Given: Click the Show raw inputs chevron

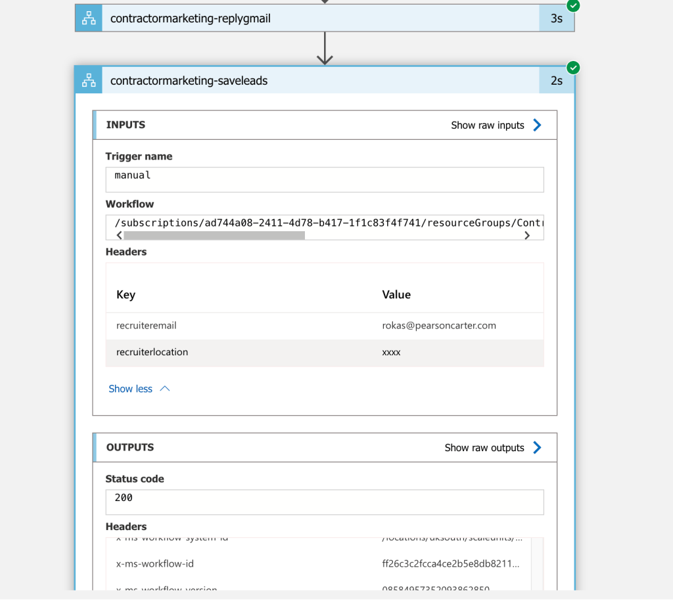Looking at the screenshot, I should point(537,125).
